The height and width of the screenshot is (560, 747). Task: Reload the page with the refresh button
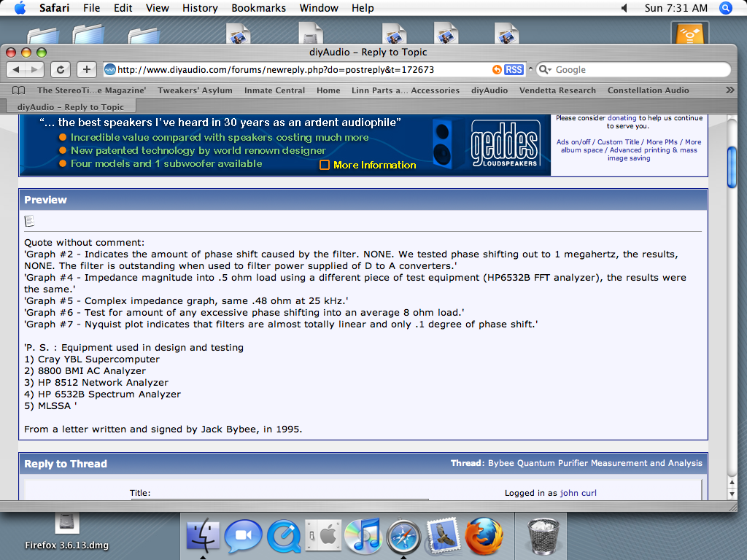click(x=61, y=69)
